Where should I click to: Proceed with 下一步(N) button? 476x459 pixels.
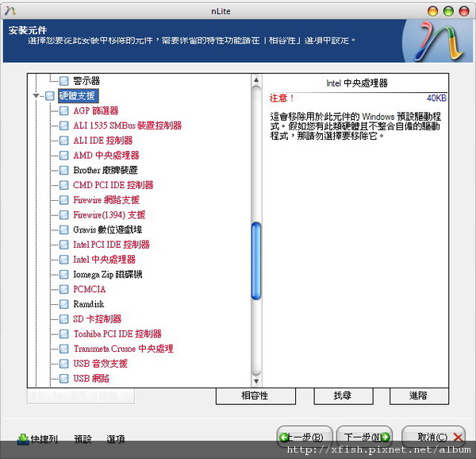(x=365, y=437)
